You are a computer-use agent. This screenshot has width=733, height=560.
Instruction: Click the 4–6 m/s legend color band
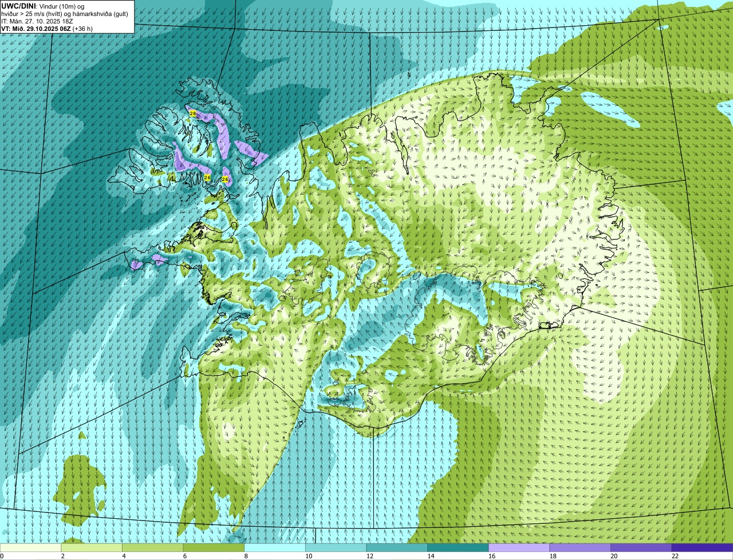[152, 547]
